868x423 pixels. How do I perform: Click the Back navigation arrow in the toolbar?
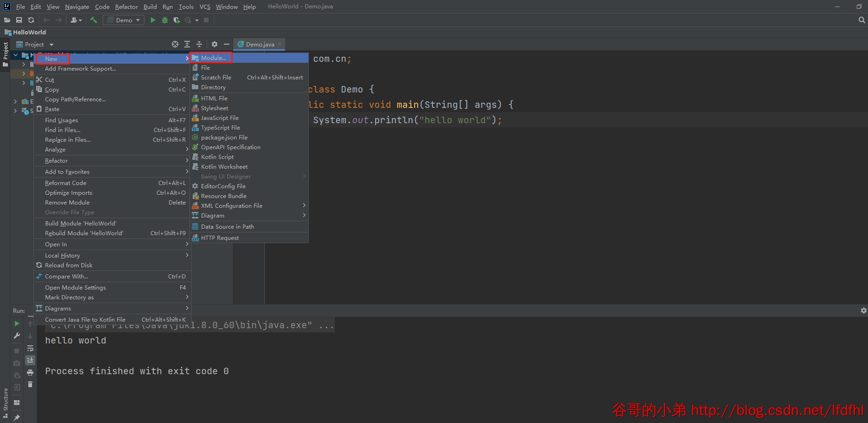pos(46,20)
